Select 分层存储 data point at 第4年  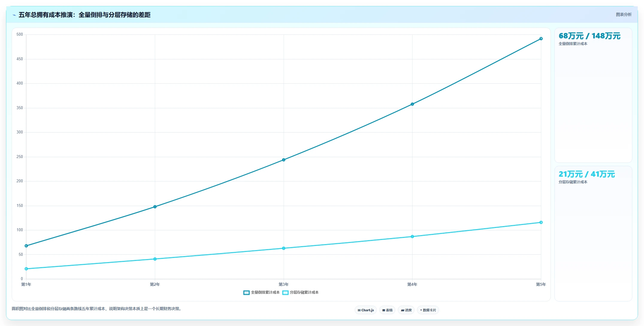(x=412, y=237)
